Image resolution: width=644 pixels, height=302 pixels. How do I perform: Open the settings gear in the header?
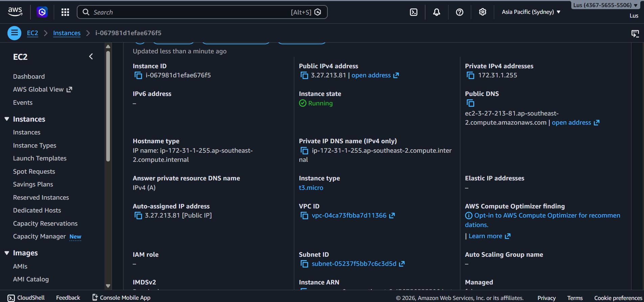pyautogui.click(x=482, y=12)
